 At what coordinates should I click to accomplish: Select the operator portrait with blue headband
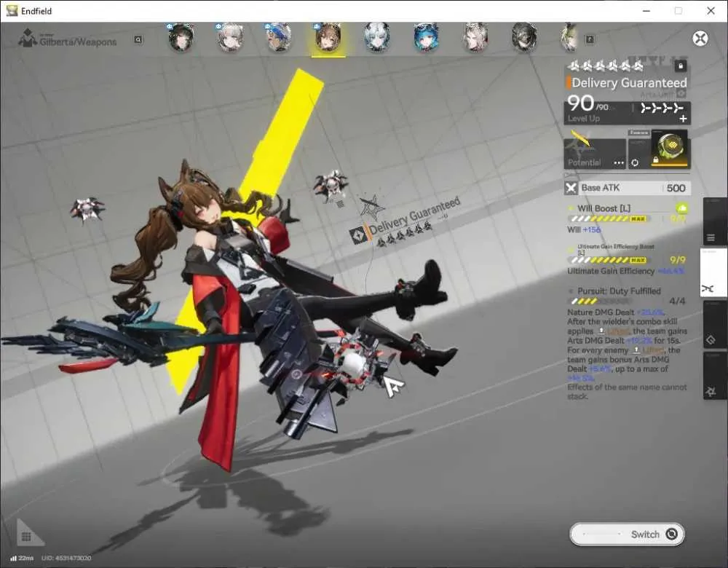point(279,36)
